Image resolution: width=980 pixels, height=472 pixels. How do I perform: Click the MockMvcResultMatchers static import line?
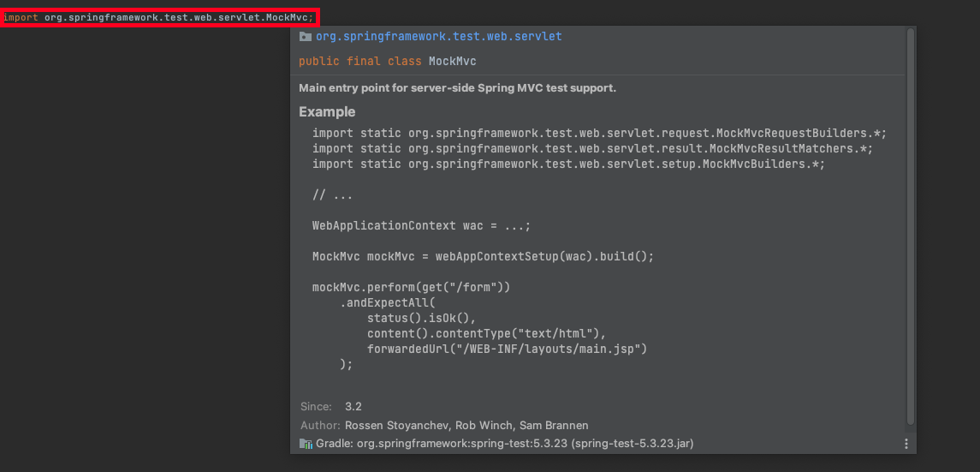pos(592,149)
